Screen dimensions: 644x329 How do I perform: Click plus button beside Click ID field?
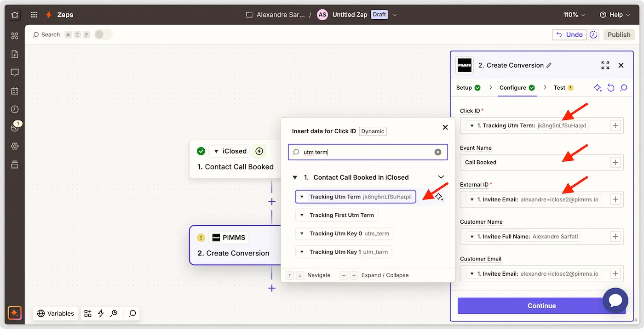click(615, 125)
